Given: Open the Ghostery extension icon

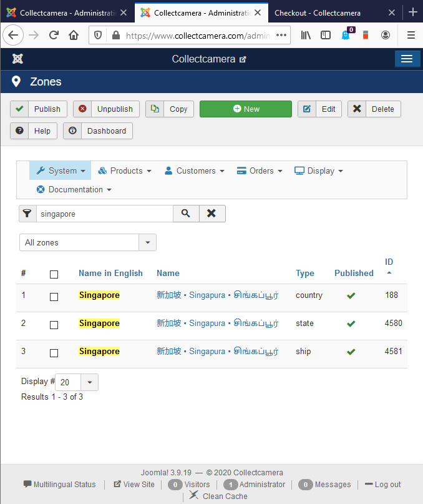Looking at the screenshot, I should click(346, 34).
